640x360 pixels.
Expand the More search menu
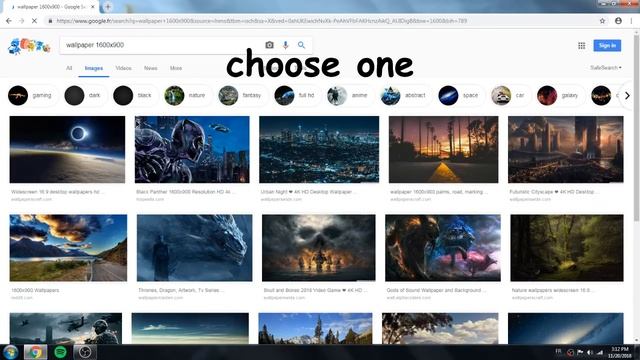coord(176,68)
